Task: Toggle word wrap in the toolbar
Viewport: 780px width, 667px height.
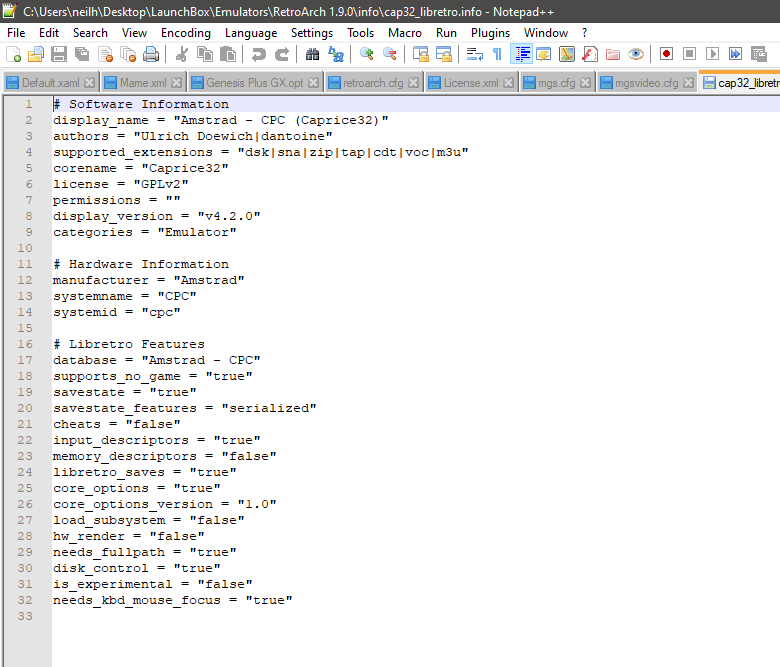Action: click(475, 54)
